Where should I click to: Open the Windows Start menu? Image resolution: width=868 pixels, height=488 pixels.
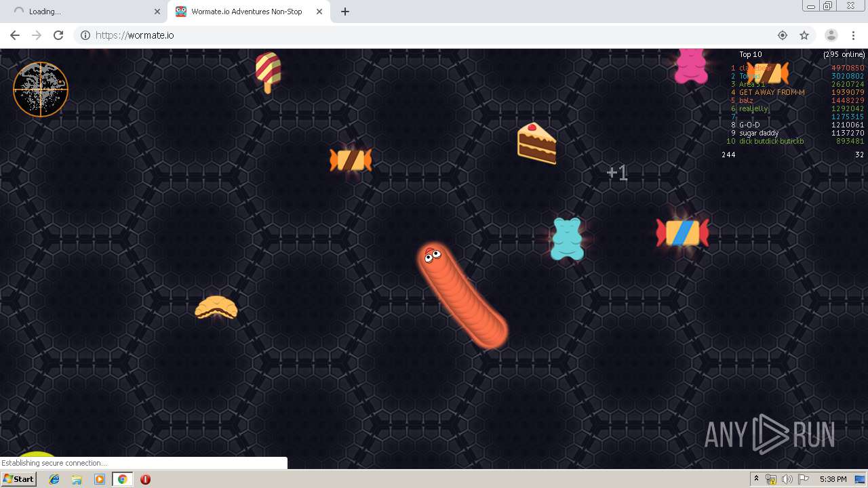pyautogui.click(x=19, y=479)
